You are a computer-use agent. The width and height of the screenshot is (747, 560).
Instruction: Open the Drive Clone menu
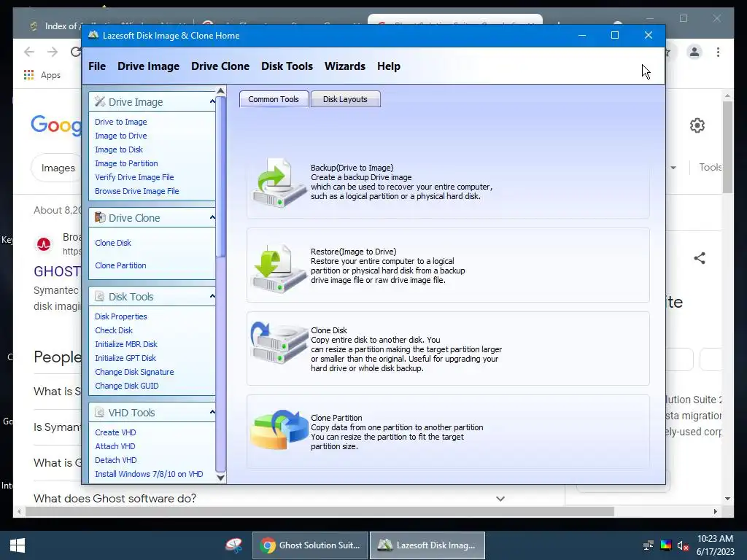220,66
